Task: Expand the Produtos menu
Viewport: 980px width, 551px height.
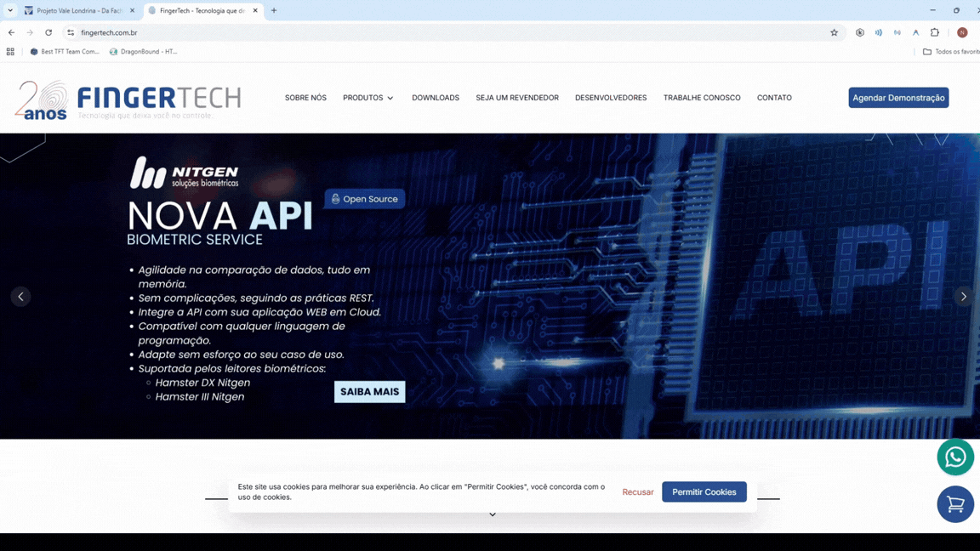Action: (x=368, y=98)
